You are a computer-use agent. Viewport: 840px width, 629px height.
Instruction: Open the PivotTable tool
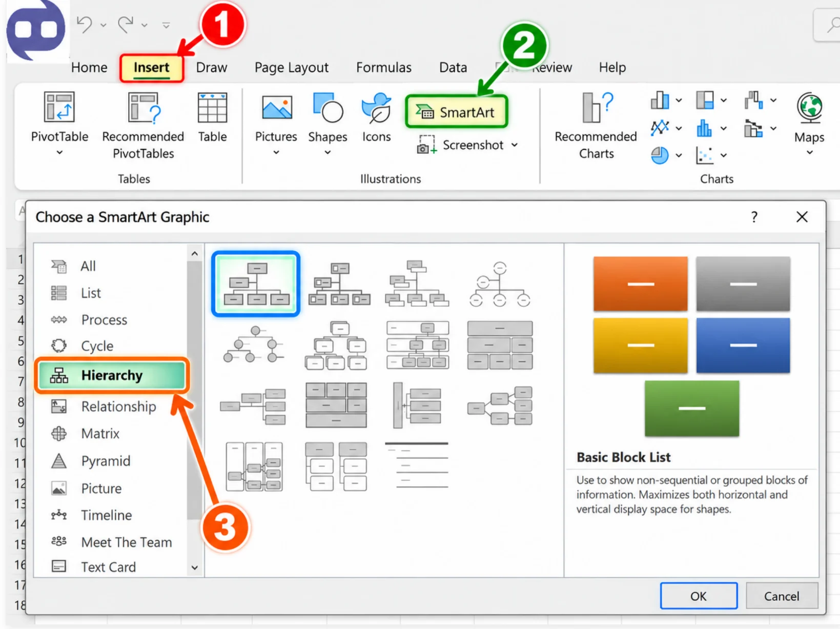[59, 124]
